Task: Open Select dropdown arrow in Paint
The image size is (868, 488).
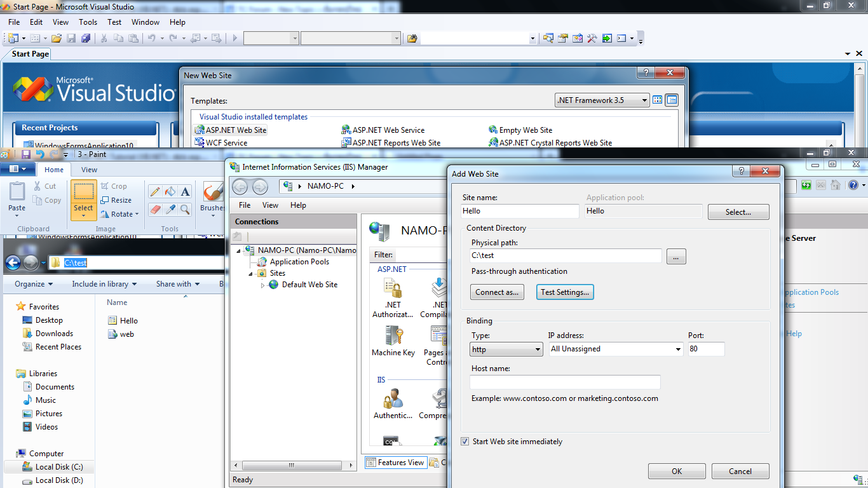Action: tap(83, 215)
